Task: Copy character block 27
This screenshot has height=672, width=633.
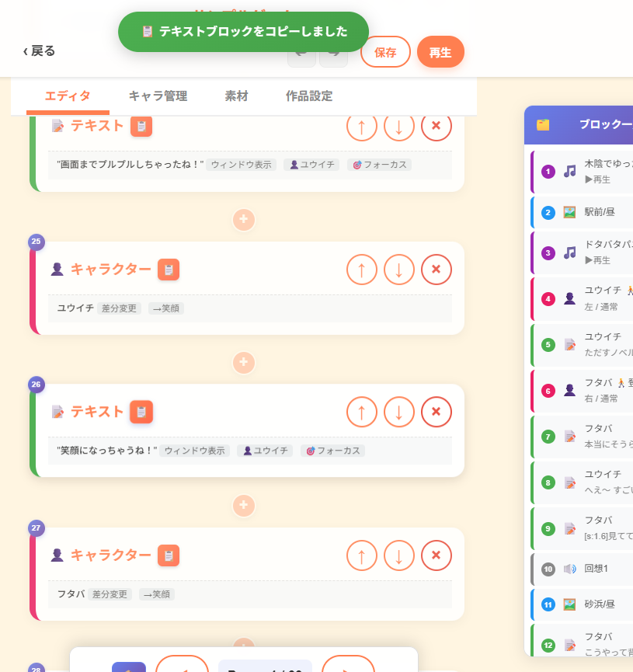Action: click(169, 555)
